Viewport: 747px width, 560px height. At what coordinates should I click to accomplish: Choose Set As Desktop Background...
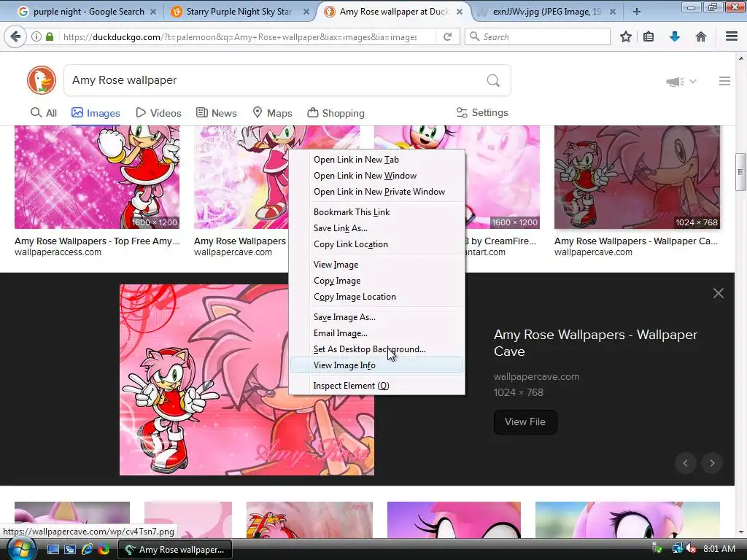(376, 349)
